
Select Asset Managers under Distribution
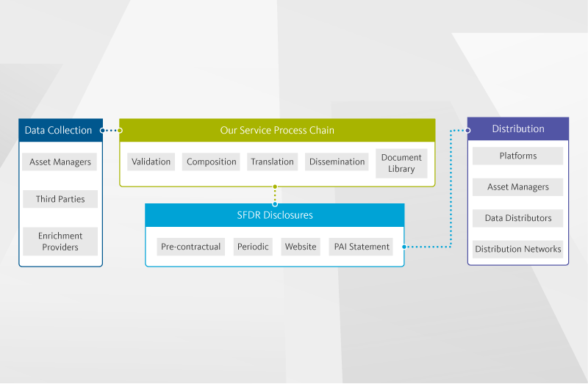(518, 187)
